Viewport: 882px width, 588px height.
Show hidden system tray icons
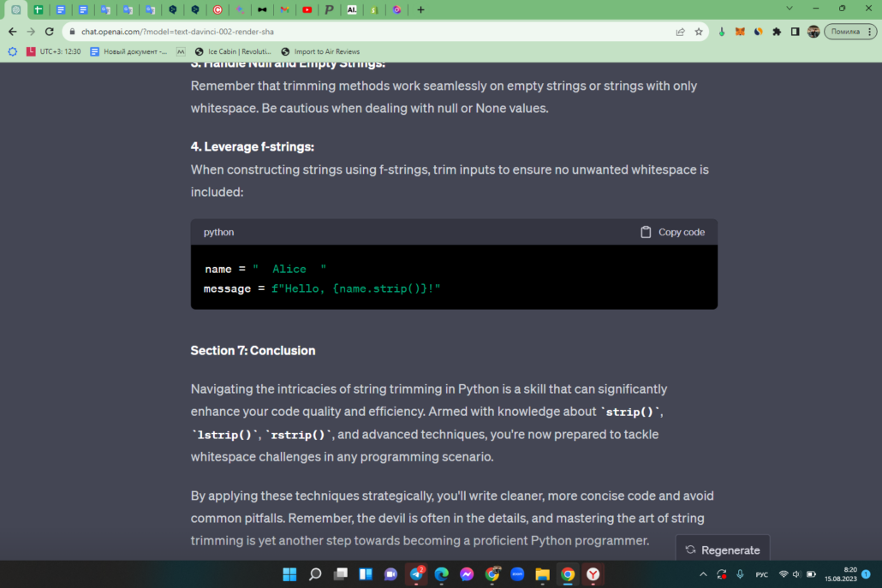point(703,574)
